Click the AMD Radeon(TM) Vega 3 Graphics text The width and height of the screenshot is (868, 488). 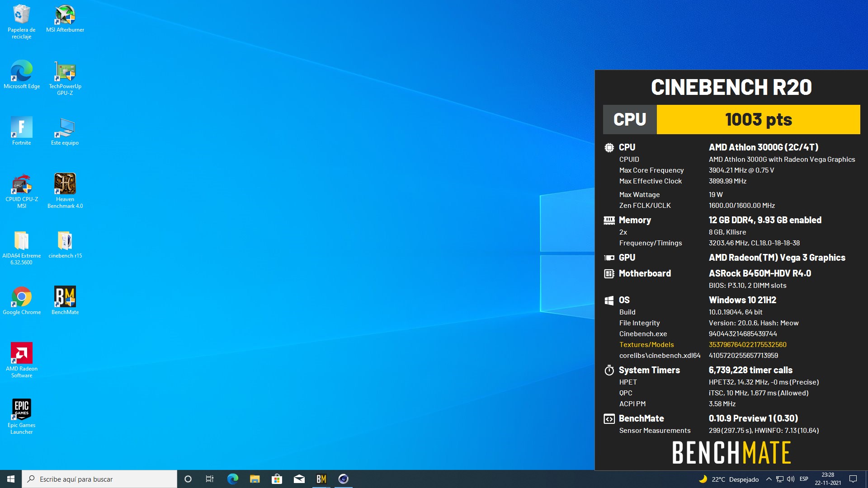[x=777, y=258]
